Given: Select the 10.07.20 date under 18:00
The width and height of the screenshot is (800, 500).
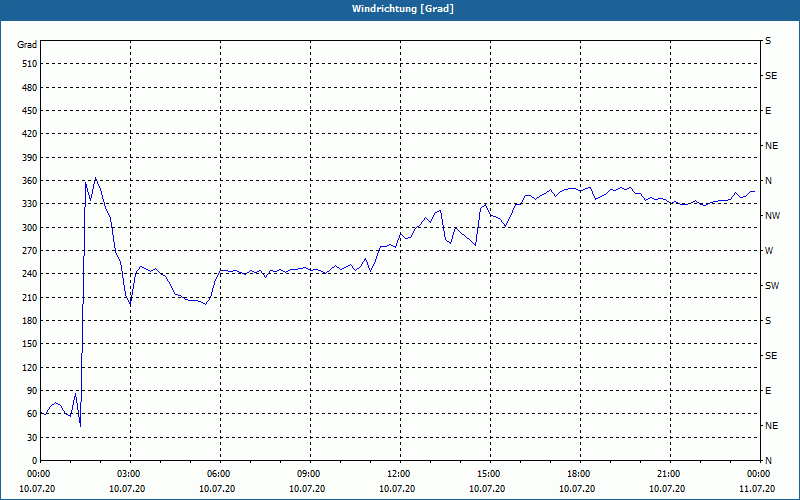Looking at the screenshot, I should (577, 489).
